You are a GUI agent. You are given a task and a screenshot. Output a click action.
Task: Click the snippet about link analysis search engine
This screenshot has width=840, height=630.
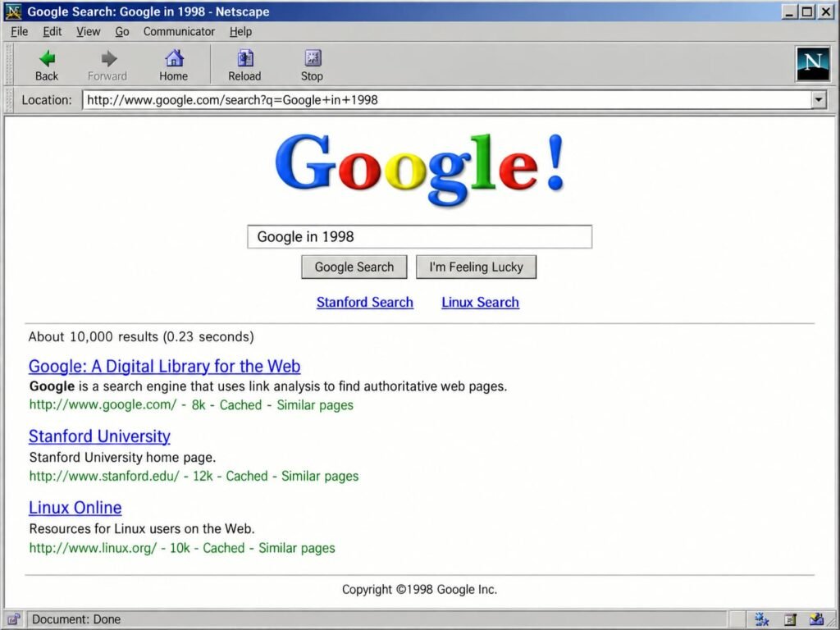(268, 386)
